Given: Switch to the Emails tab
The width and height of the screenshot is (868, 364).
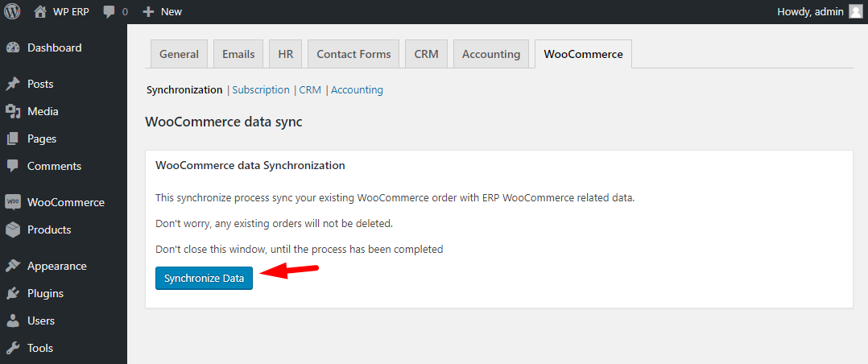Looking at the screenshot, I should coord(238,54).
